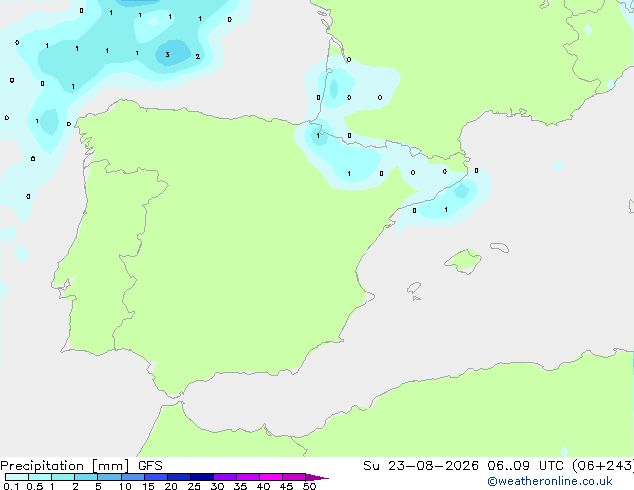This screenshot has width=634, height=490.
Task: Select the 0.1–0.5 mm legend swatch
Action: pos(17,477)
